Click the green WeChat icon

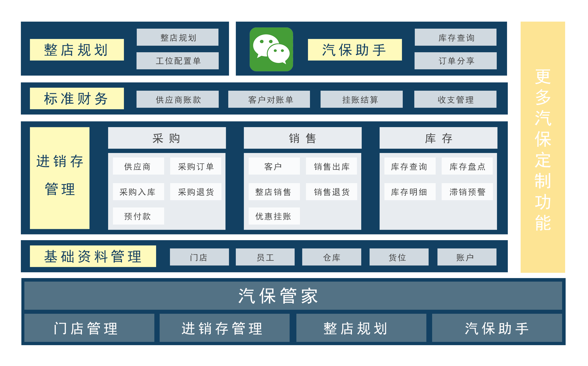coord(271,49)
